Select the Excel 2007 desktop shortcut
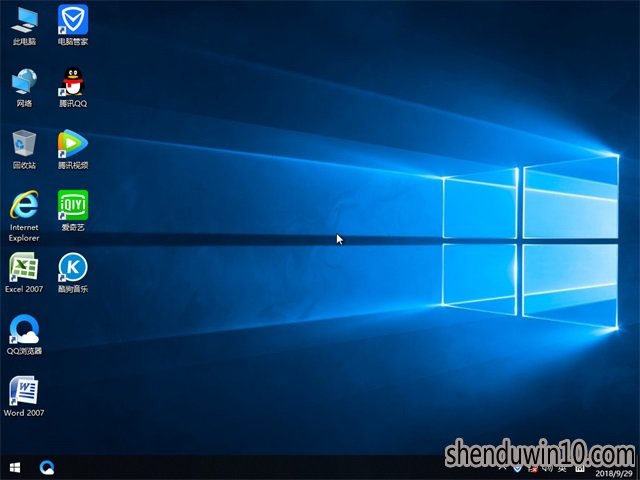This screenshot has width=640, height=480. click(x=24, y=273)
